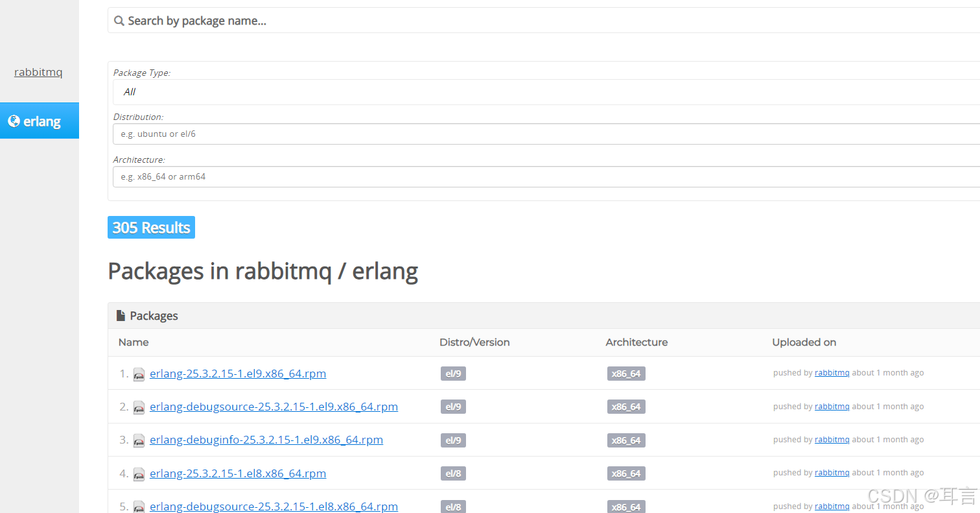Click the document icon in Packages header
This screenshot has width=980, height=513.
(x=121, y=315)
